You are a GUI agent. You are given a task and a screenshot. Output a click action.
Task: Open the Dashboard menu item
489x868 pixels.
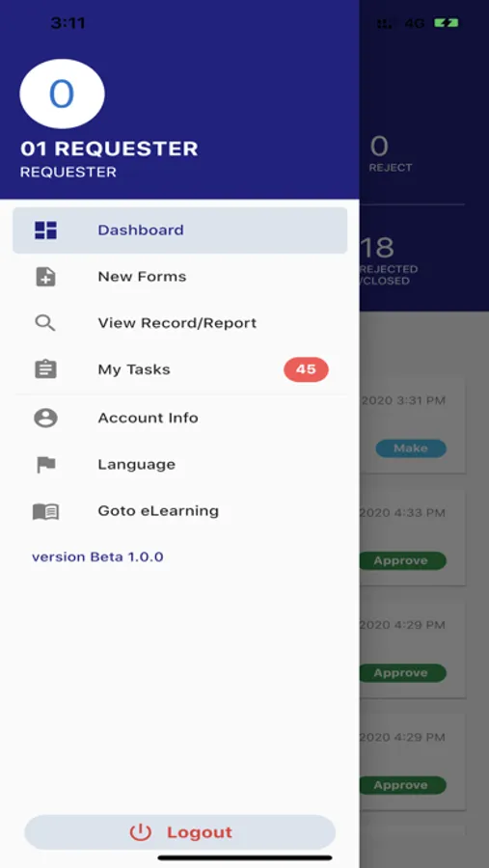[180, 231]
